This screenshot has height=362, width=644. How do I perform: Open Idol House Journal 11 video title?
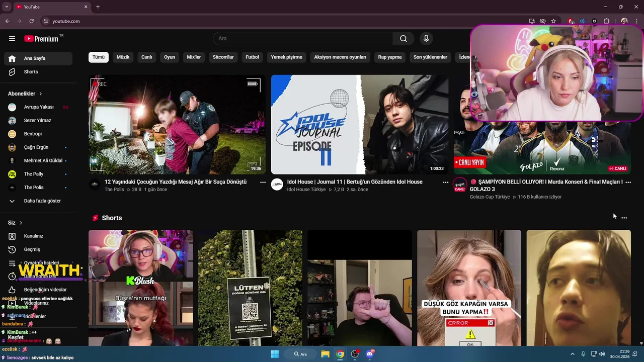pos(355,182)
